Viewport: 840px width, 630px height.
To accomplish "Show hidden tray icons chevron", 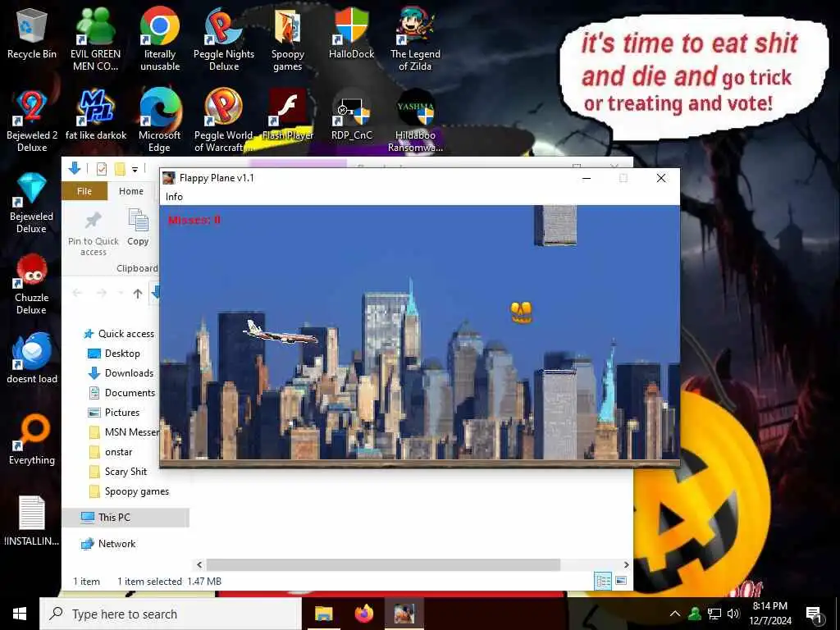I will (x=675, y=614).
